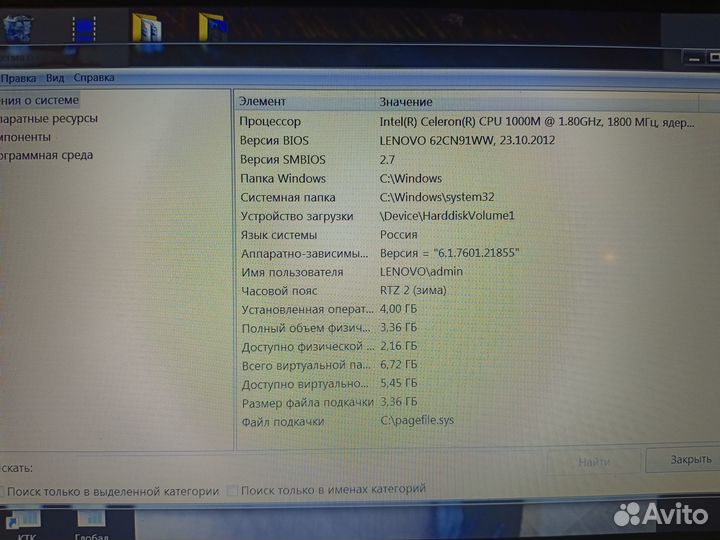
Task: Click the RTZ 2 (зима) value
Action: click(413, 290)
